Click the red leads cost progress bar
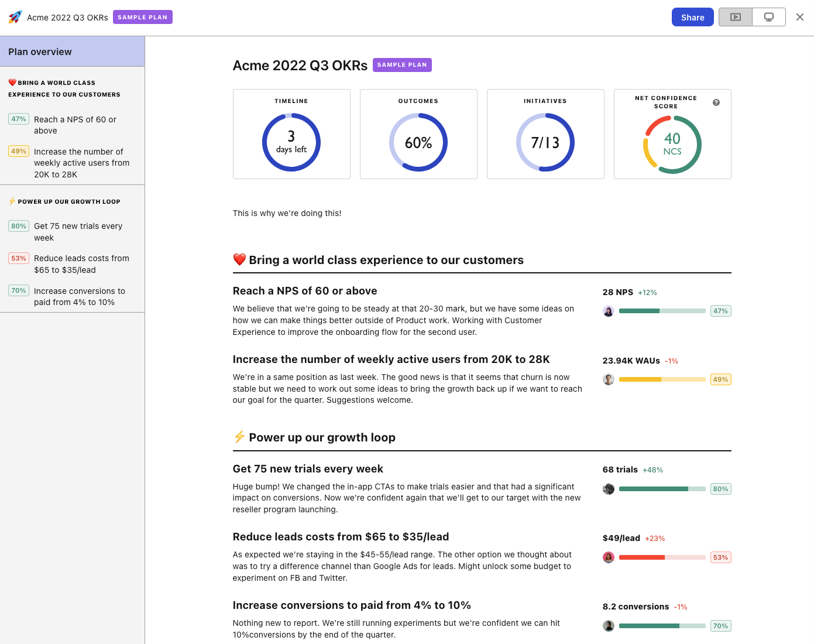This screenshot has height=644, width=814. click(662, 557)
